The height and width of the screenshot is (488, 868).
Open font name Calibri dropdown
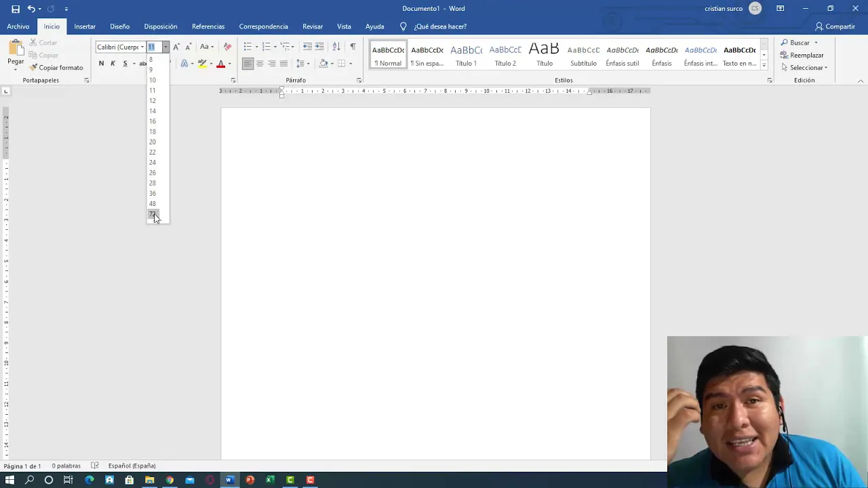142,47
